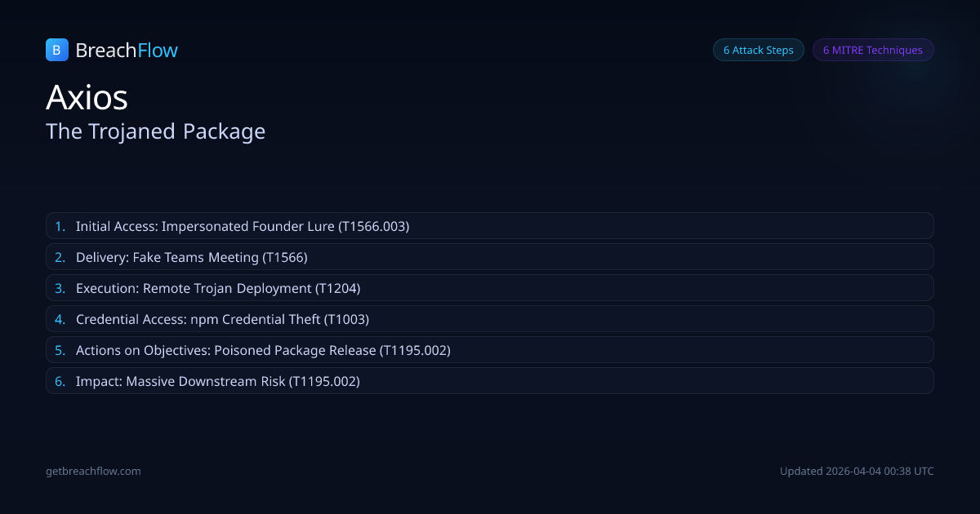This screenshot has height=514, width=980.
Task: Open the getbreachflow.com footer link
Action: [93, 471]
